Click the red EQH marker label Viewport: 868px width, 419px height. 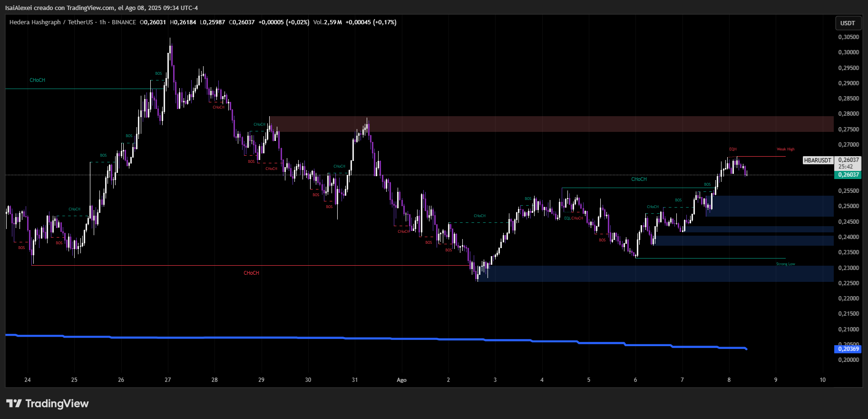click(x=732, y=149)
